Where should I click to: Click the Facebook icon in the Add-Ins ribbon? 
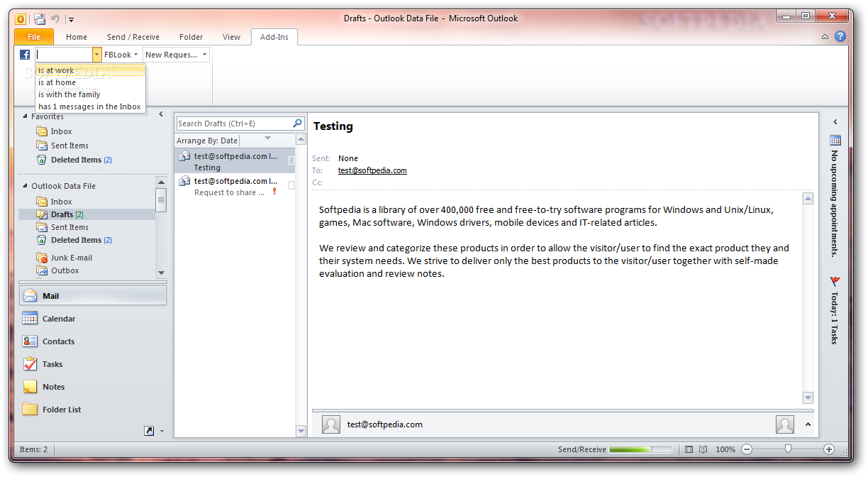tap(25, 55)
